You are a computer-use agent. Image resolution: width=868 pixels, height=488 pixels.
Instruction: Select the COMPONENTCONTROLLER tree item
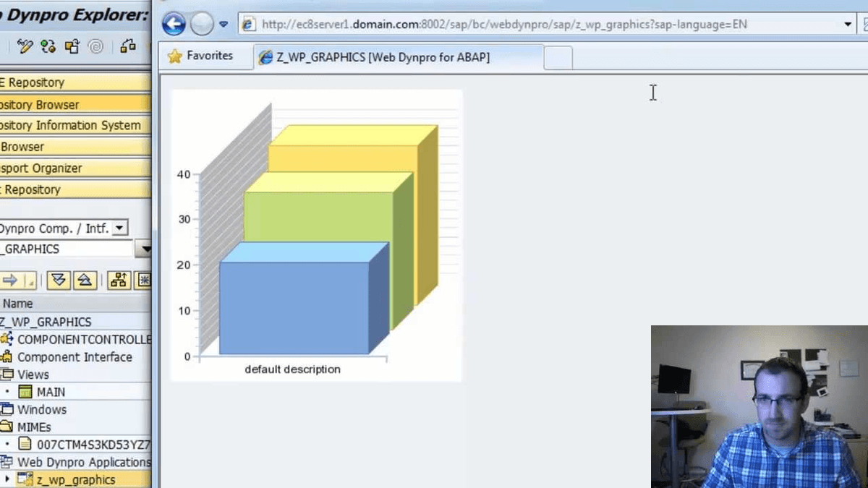pyautogui.click(x=84, y=339)
